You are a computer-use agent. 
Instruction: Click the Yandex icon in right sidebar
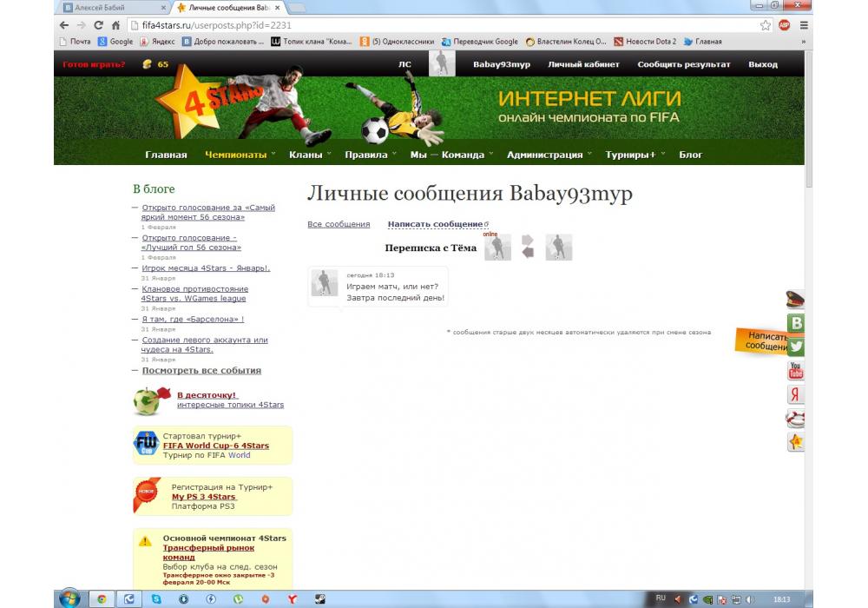pos(795,394)
